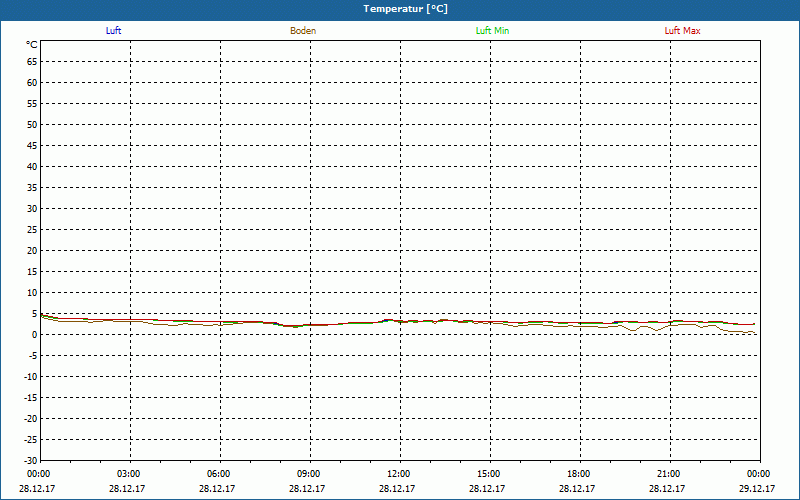800x500 pixels.
Task: Click the Temperatur [°C] chart title
Action: point(406,9)
